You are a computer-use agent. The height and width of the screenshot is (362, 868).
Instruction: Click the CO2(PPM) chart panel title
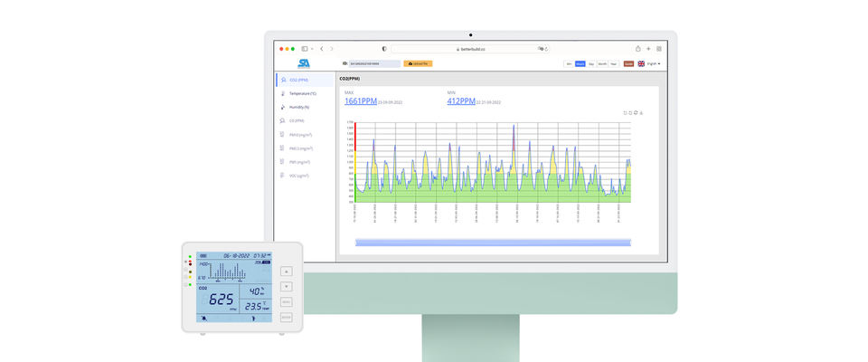pos(350,80)
